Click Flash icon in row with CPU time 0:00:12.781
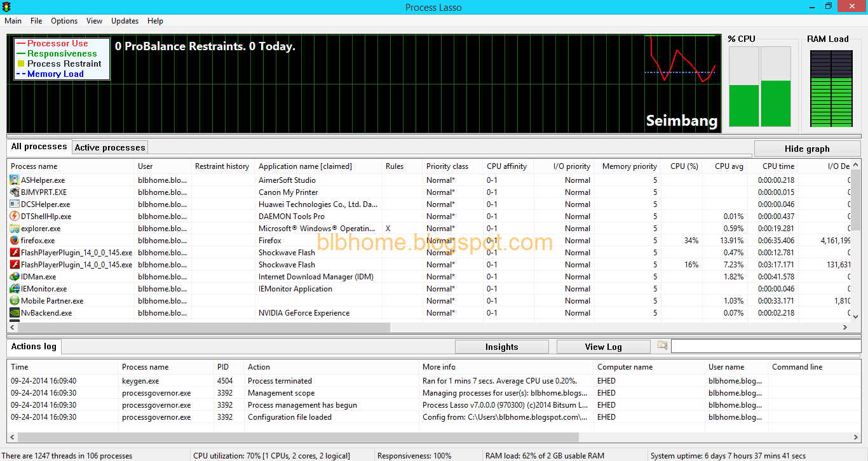The width and height of the screenshot is (868, 461). click(x=15, y=253)
